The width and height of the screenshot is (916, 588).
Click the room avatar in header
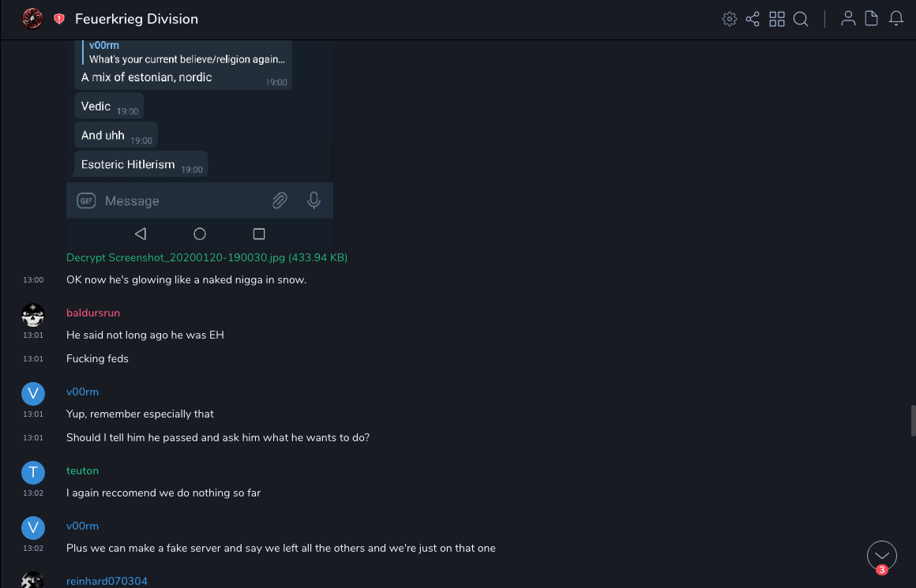pos(32,19)
